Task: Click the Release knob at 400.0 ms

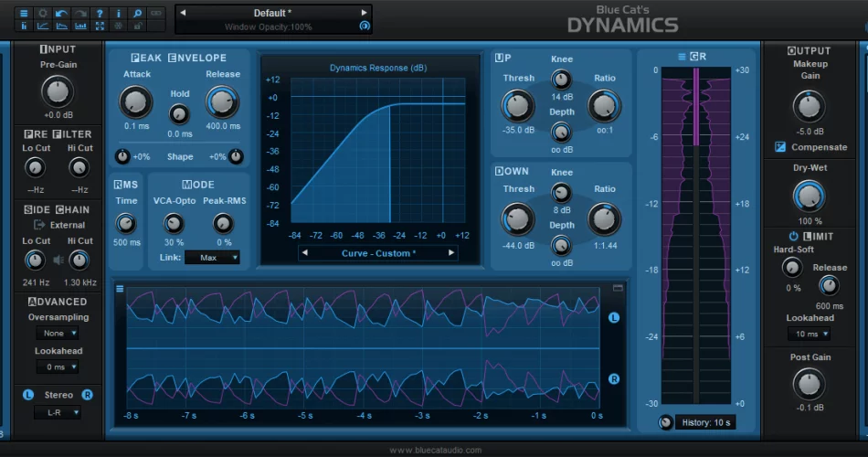Action: pos(222,102)
